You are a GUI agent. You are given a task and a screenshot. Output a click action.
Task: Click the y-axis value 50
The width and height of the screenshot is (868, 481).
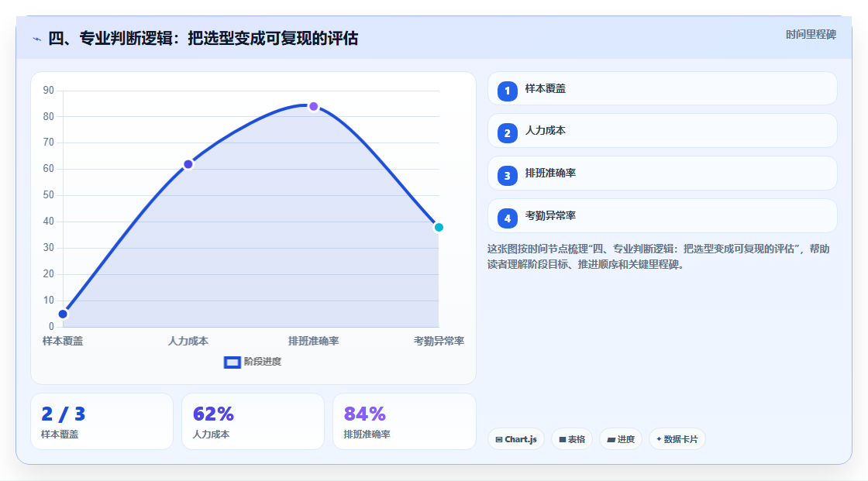[x=49, y=195]
